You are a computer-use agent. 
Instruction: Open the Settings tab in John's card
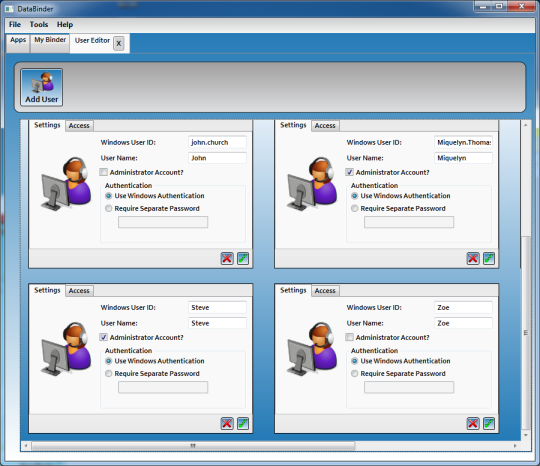coord(47,125)
